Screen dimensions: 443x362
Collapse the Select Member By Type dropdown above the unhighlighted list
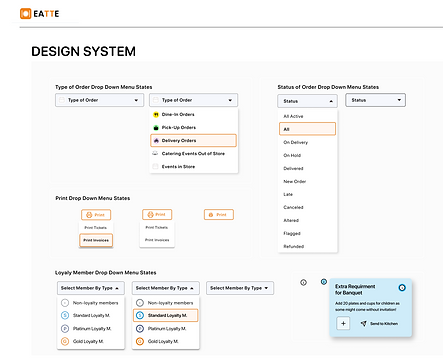click(x=91, y=288)
